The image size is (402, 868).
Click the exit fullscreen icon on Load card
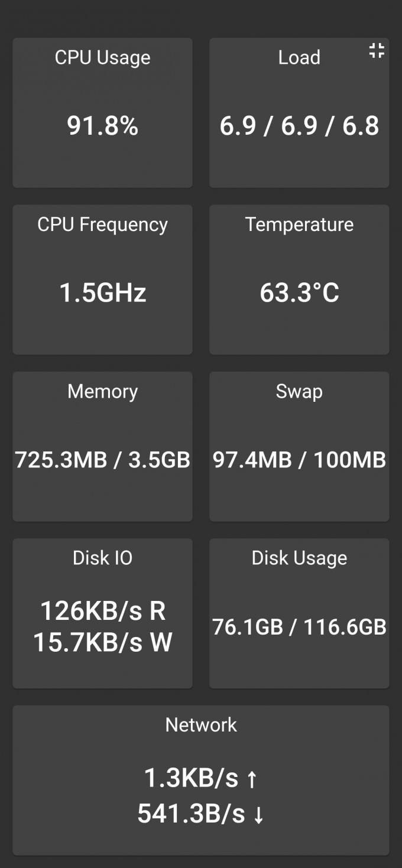(377, 51)
